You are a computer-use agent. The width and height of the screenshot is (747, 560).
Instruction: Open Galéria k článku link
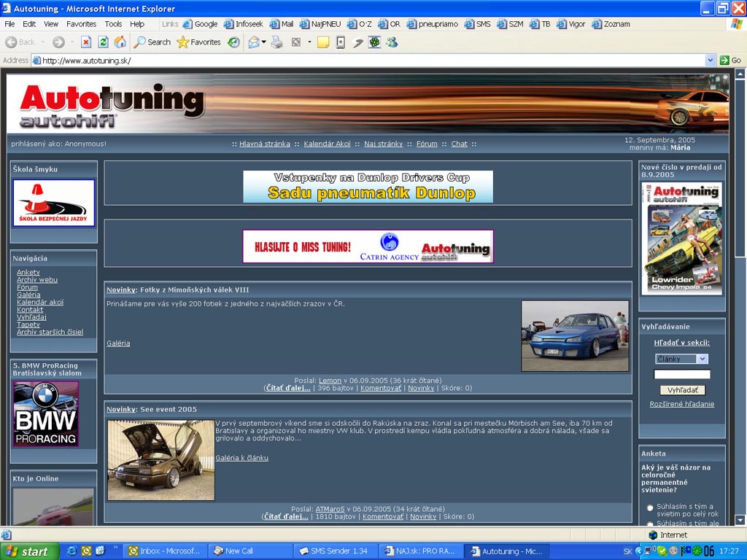pyautogui.click(x=241, y=458)
